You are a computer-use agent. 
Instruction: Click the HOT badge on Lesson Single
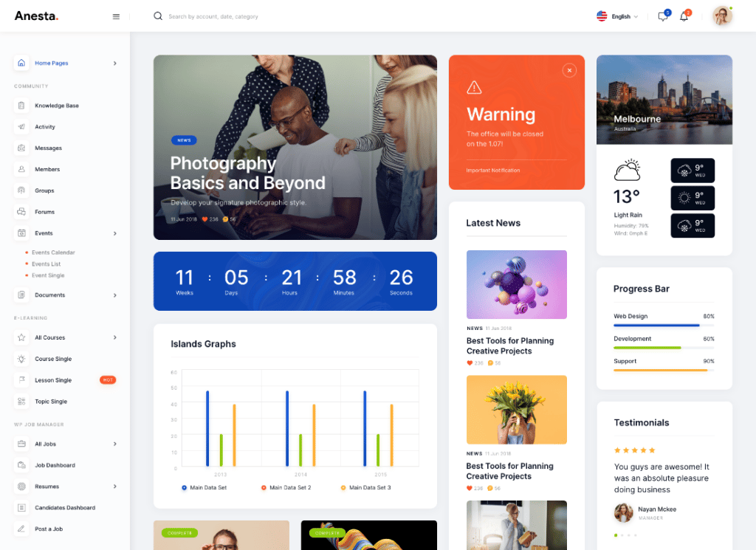108,380
